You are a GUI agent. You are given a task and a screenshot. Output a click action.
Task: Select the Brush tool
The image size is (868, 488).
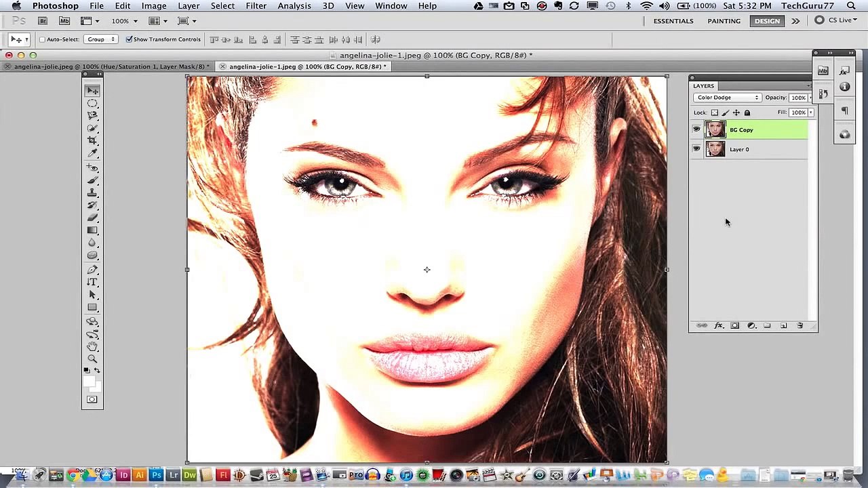92,180
